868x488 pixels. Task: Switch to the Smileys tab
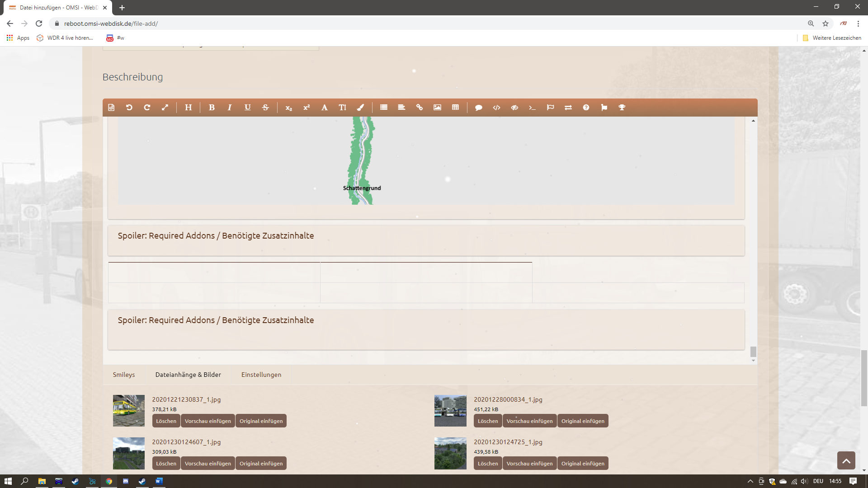pyautogui.click(x=124, y=375)
